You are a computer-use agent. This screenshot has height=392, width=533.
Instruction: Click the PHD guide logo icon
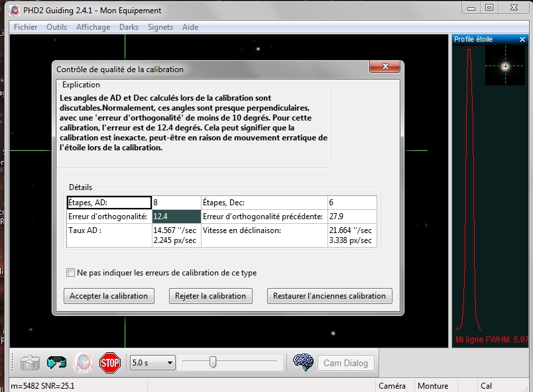pos(84,363)
